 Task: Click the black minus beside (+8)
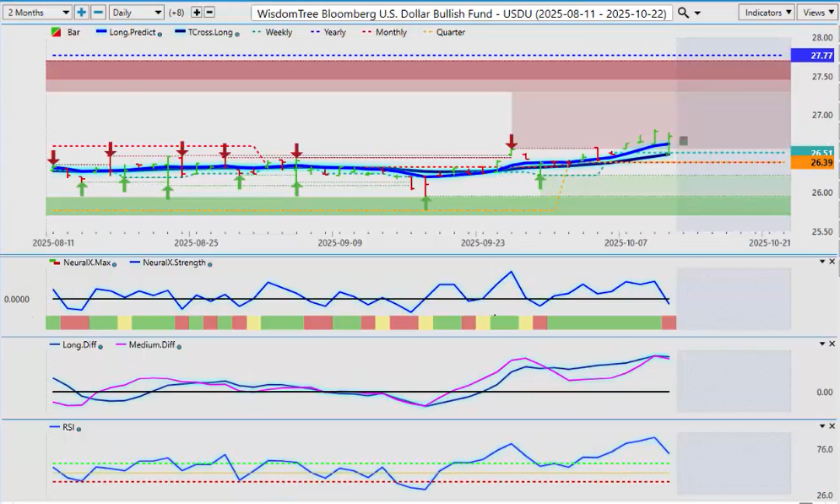[x=209, y=13]
